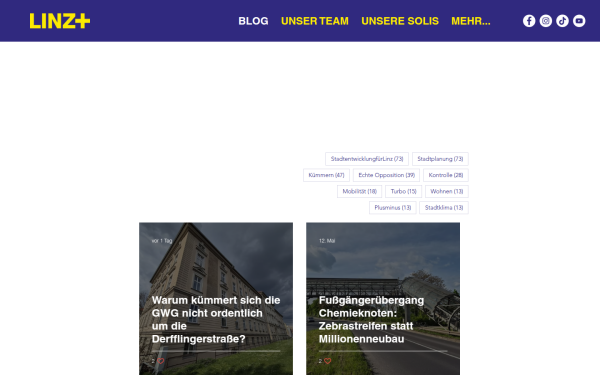Open the TikTok icon in header
Image resolution: width=600 pixels, height=375 pixels.
[x=562, y=21]
